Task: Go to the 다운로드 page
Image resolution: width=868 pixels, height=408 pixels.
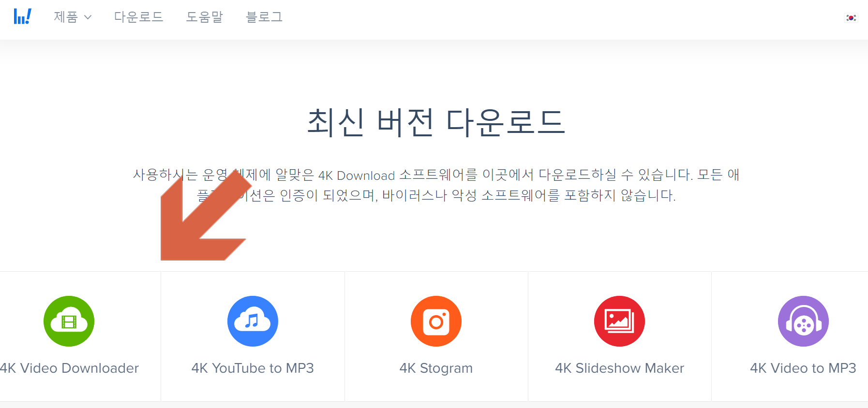Action: point(138,17)
